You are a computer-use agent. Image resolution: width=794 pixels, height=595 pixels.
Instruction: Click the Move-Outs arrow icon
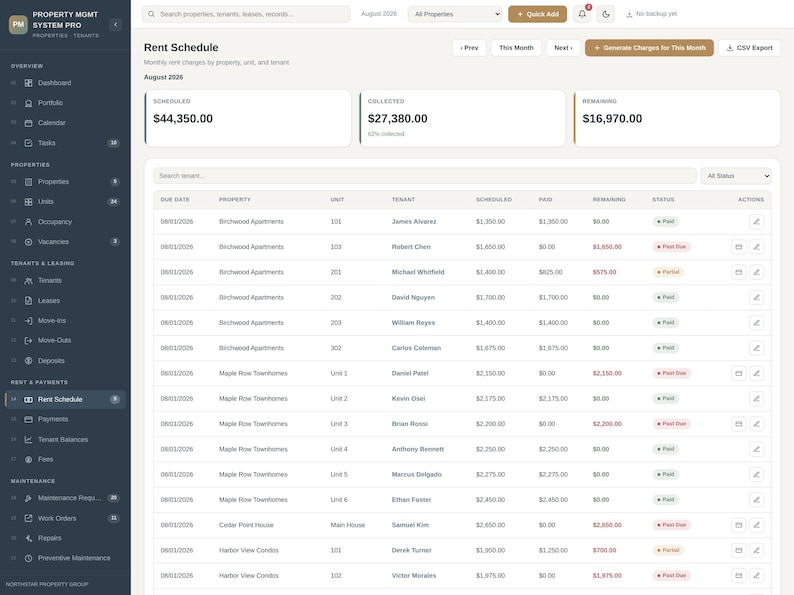(x=28, y=340)
